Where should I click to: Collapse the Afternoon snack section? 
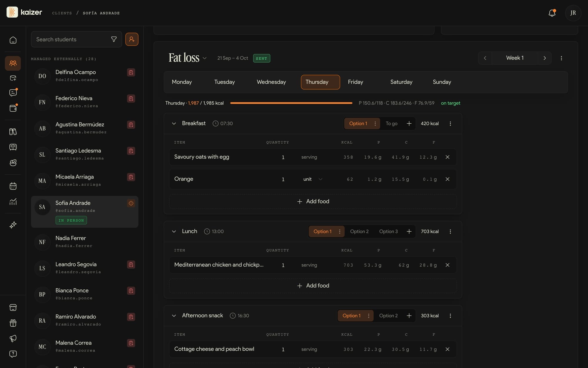(174, 316)
